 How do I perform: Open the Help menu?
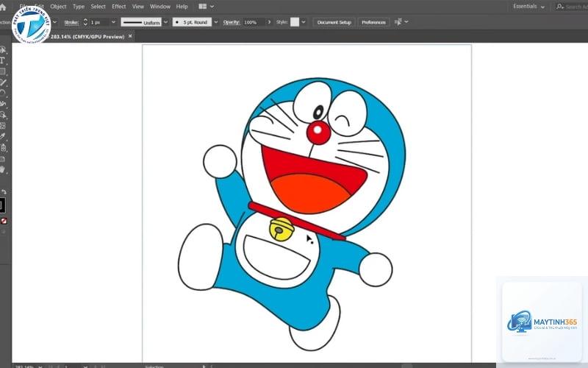click(182, 7)
